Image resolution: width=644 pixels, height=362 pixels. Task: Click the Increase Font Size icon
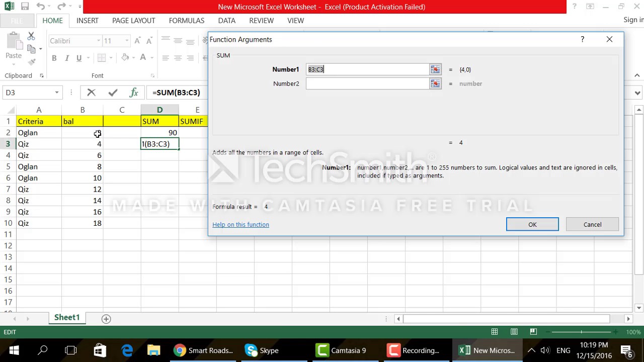click(x=137, y=41)
